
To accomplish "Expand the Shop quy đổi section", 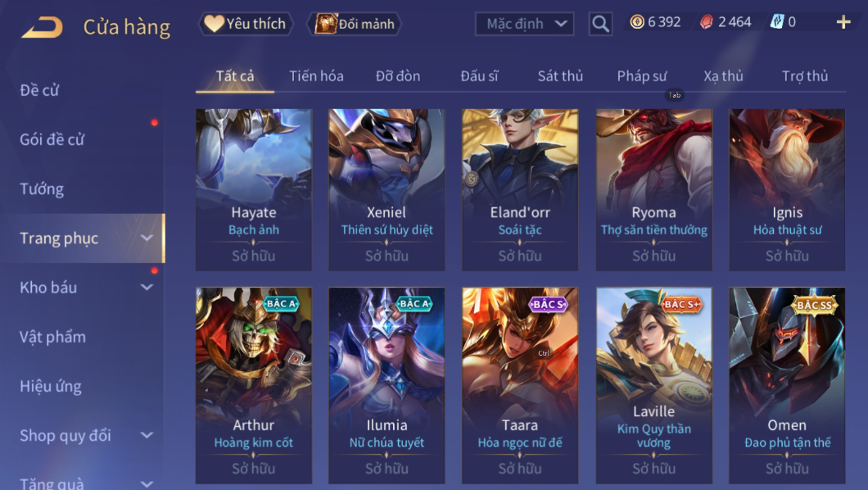I will [147, 435].
